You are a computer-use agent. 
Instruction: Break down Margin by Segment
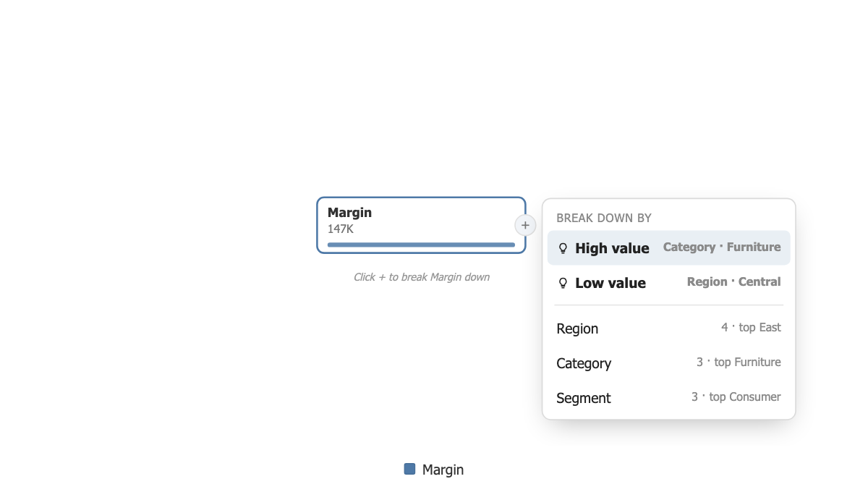coord(669,398)
